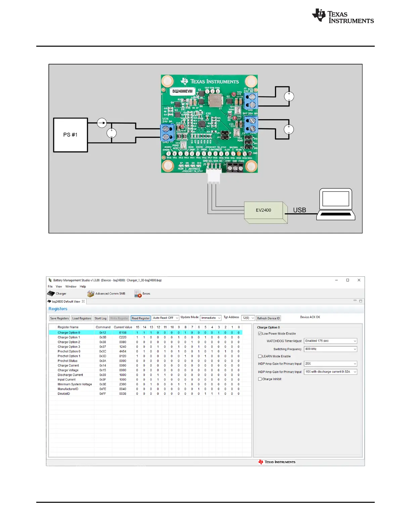Click the command cell 0x39
This screenshot has height=532, width=411.
tap(103, 375)
